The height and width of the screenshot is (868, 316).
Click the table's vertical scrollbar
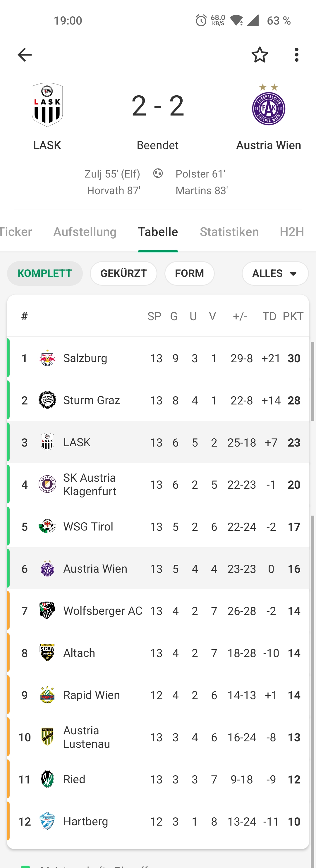pos(312,381)
